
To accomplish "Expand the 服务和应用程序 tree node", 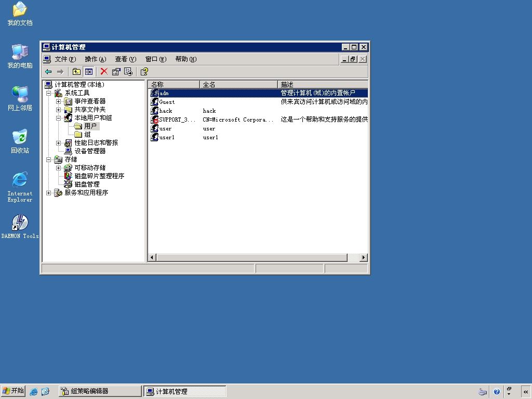I will (48, 193).
